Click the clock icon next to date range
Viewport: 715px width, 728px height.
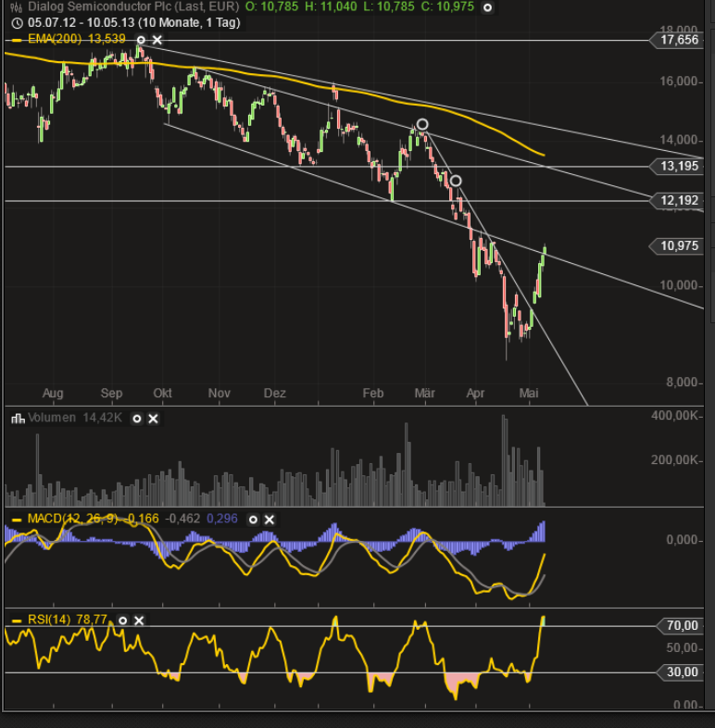pos(17,23)
